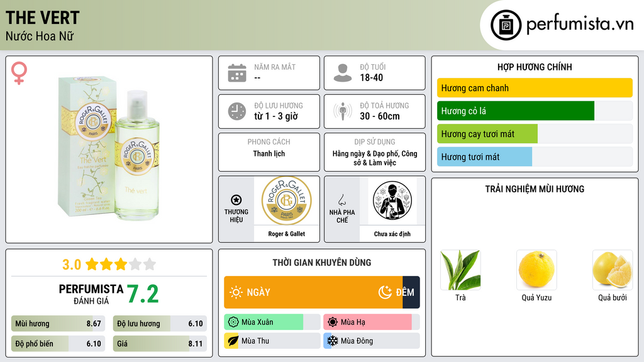The width and height of the screenshot is (644, 362).
Task: Click the person icon beside Độ tuổi
Action: (x=343, y=73)
